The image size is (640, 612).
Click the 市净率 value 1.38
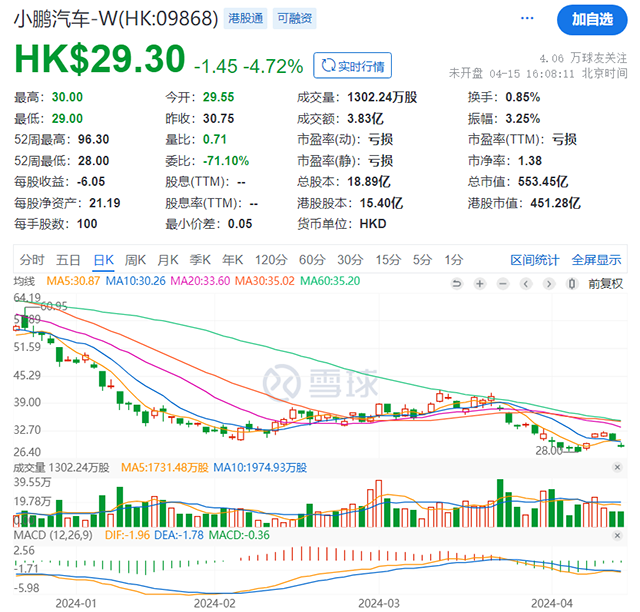(x=530, y=160)
